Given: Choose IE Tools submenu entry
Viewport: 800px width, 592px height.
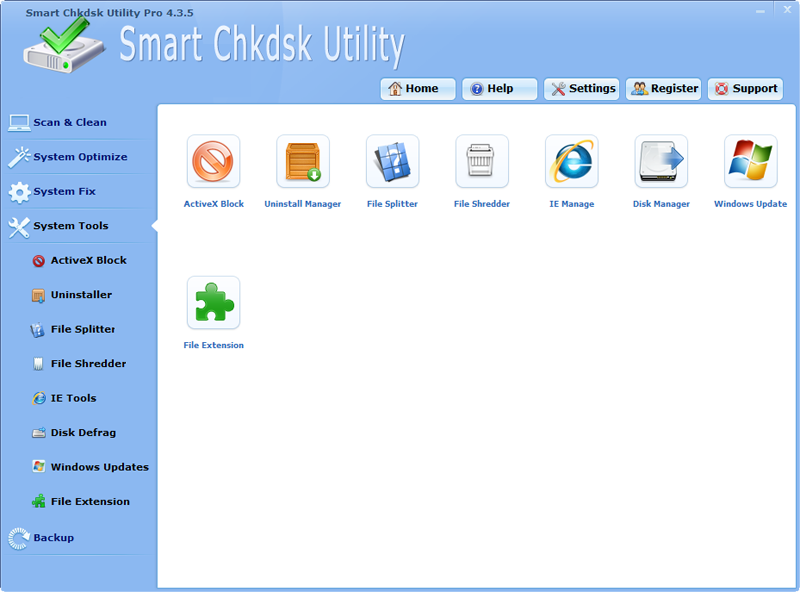Looking at the screenshot, I should [x=73, y=398].
